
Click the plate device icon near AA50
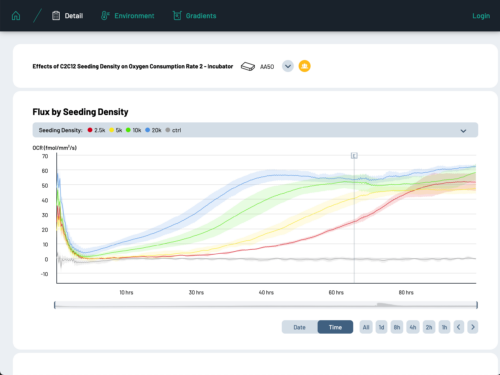(248, 66)
